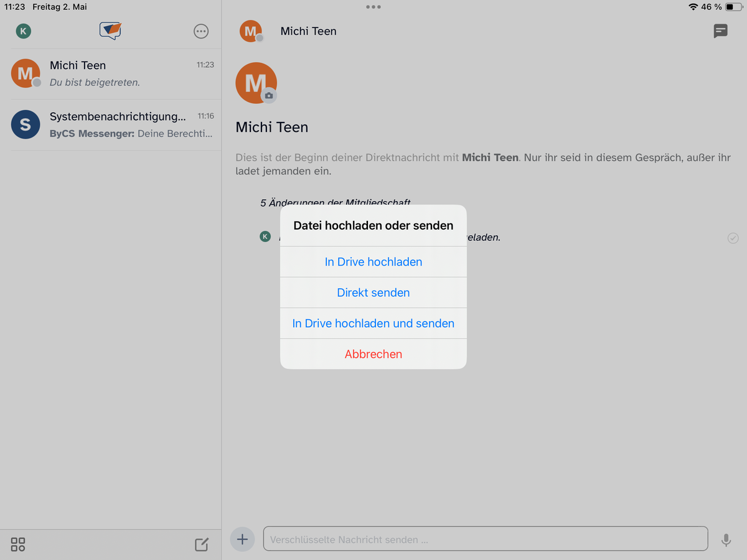Tap the plus attachment button
Screen dimensions: 747x560
click(242, 539)
